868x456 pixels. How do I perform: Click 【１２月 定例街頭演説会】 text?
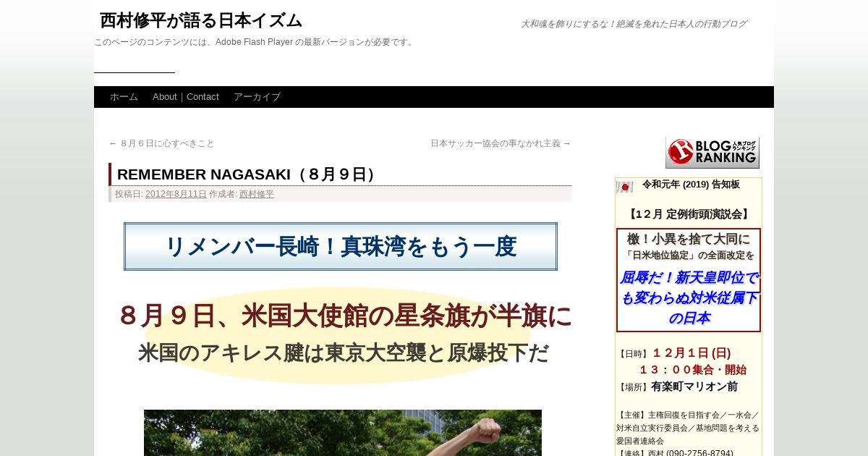689,214
